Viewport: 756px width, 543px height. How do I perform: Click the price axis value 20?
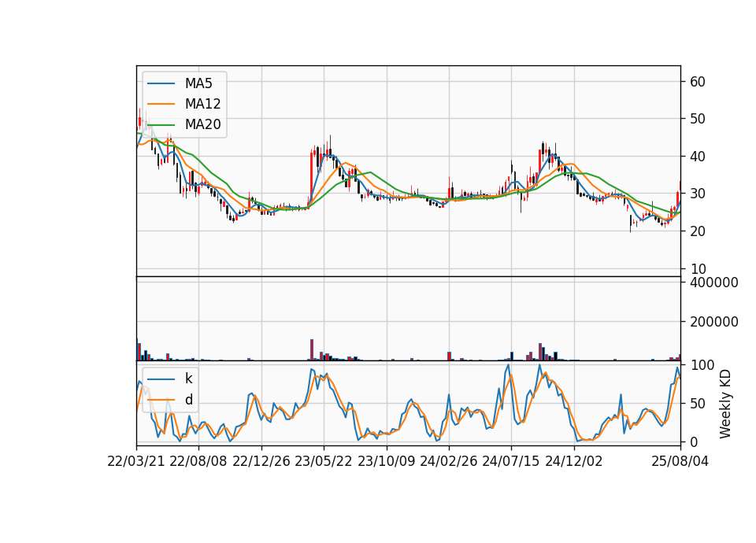pos(698,231)
